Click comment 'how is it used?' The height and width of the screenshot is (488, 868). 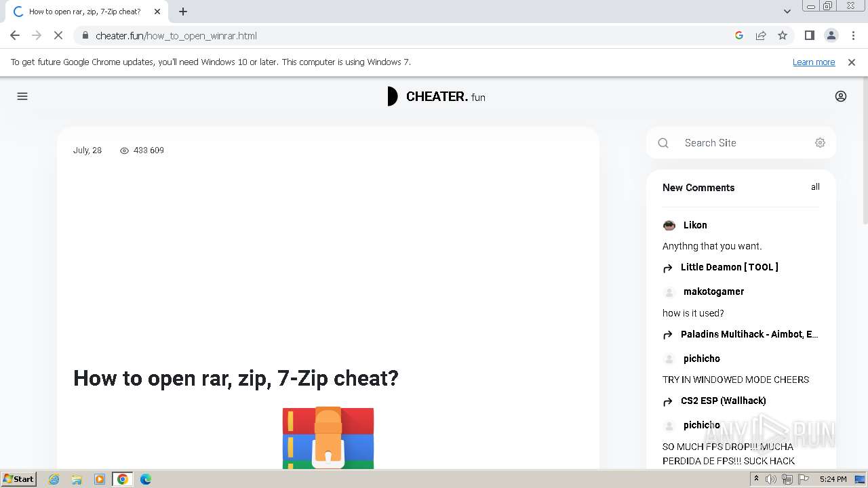(x=693, y=313)
